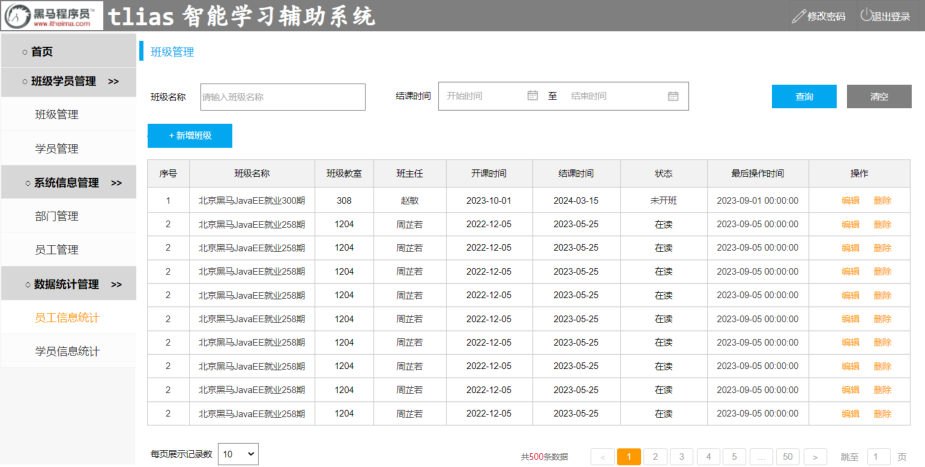This screenshot has width=925, height=467.
Task: Go to page 4
Action: coord(708,456)
